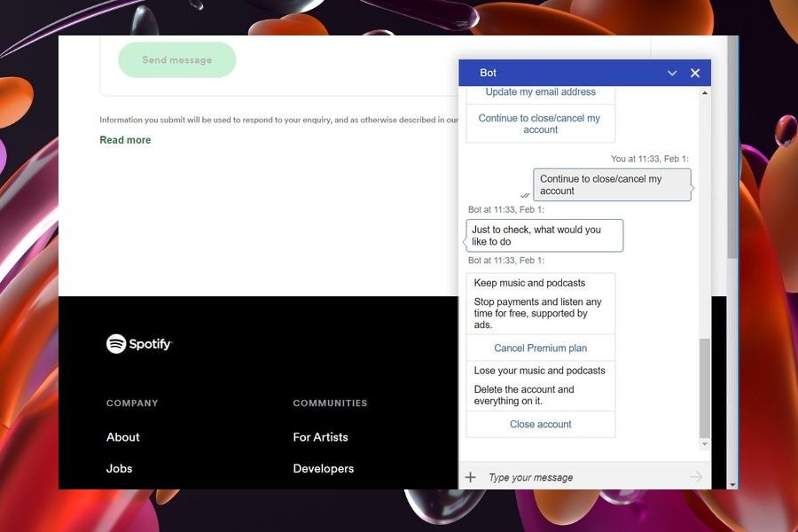Click the send arrow in the chat input
The width and height of the screenshot is (798, 532).
[x=696, y=476]
